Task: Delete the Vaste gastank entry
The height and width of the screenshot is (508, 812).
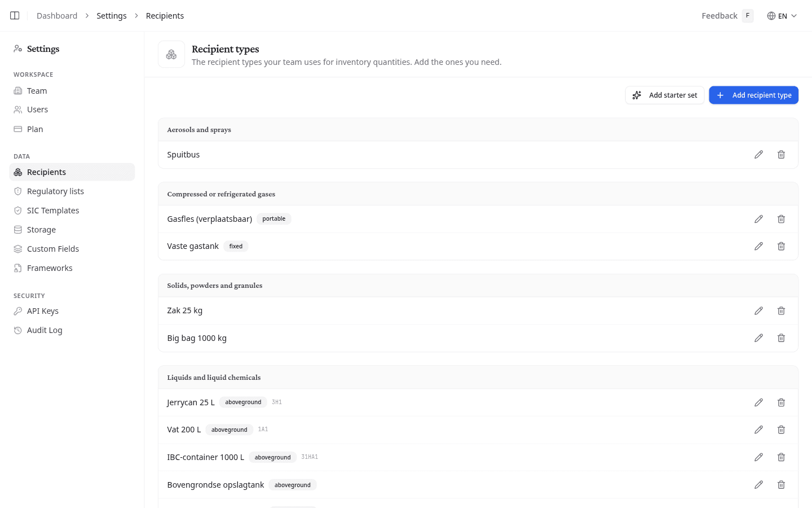Action: pos(781,246)
